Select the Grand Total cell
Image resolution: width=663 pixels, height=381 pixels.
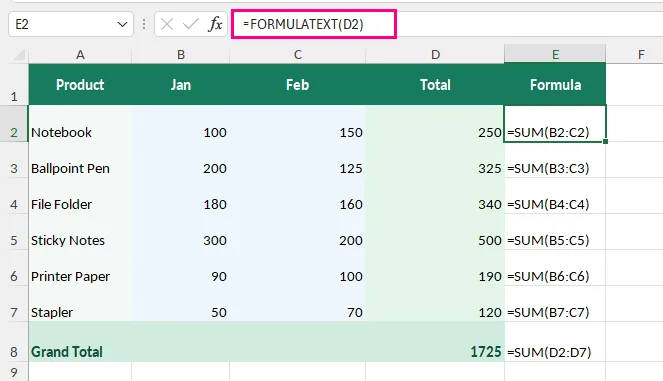point(80,342)
